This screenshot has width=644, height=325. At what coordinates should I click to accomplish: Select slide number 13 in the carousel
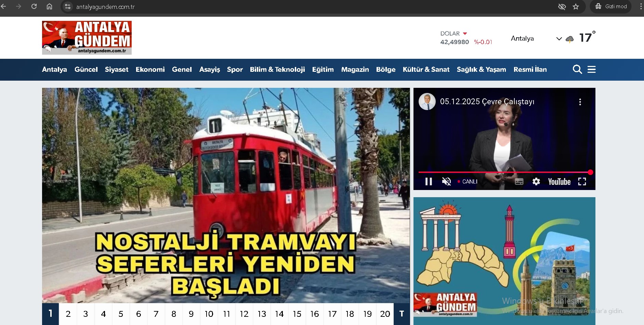(262, 314)
